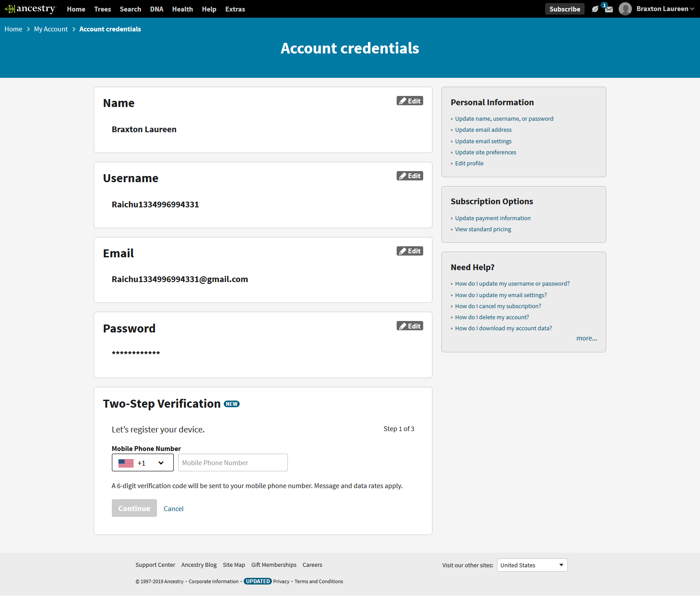Open the +1 country code dropdown

tap(142, 462)
